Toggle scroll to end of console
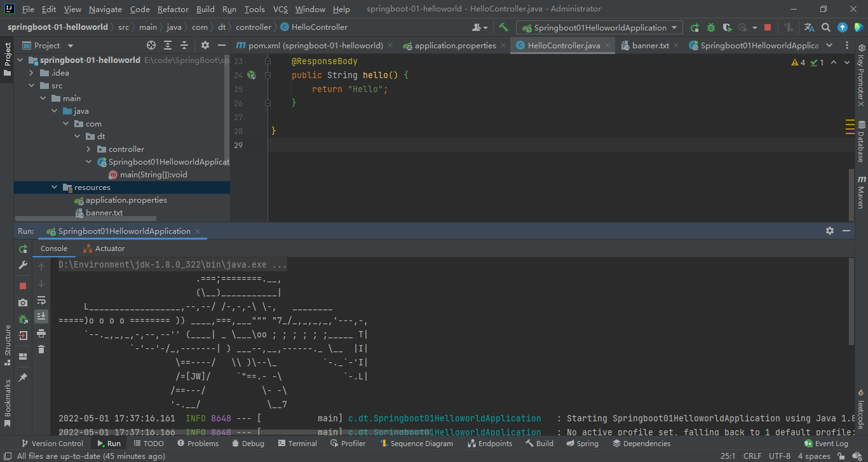The width and height of the screenshot is (868, 462). point(41,316)
